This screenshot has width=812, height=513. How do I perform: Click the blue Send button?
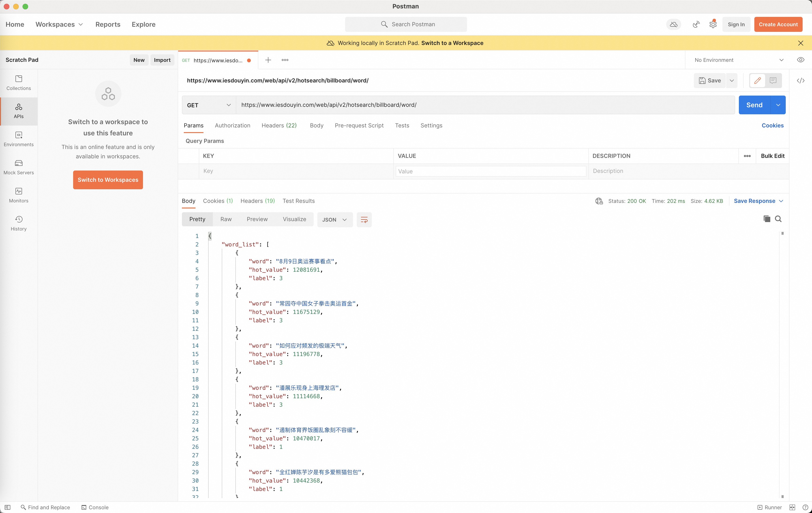pyautogui.click(x=754, y=105)
